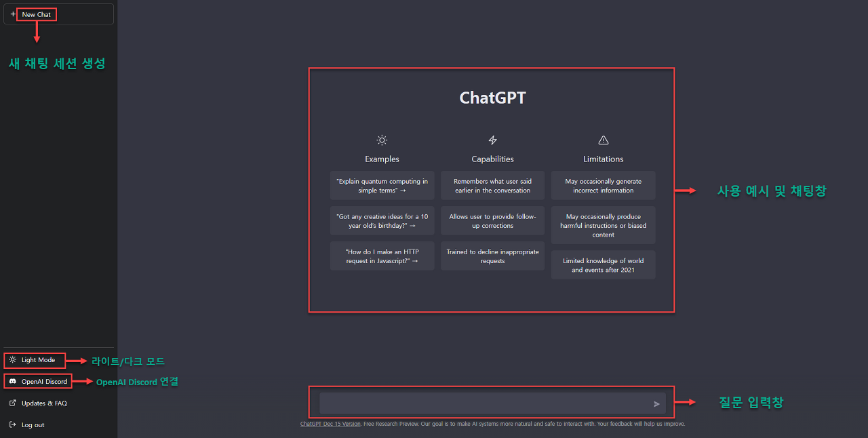868x438 pixels.
Task: Click the ChatGPT Dec 15 Version link
Action: coord(331,424)
